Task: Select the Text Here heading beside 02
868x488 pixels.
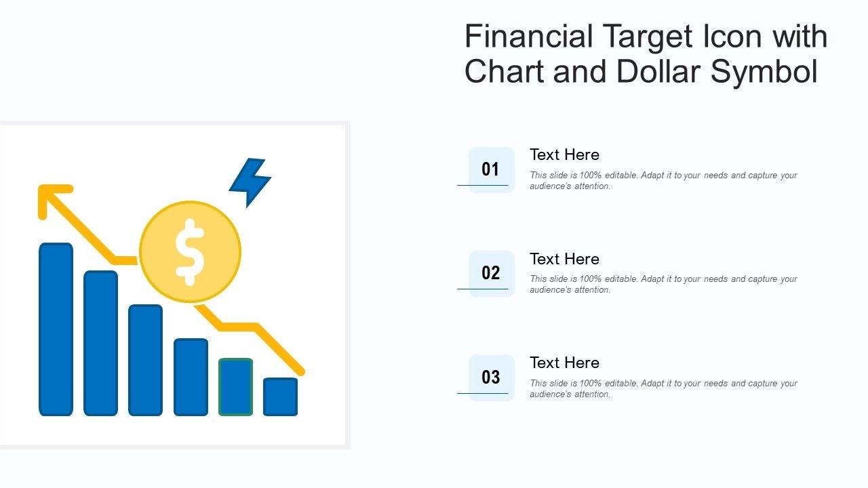Action: tap(564, 259)
